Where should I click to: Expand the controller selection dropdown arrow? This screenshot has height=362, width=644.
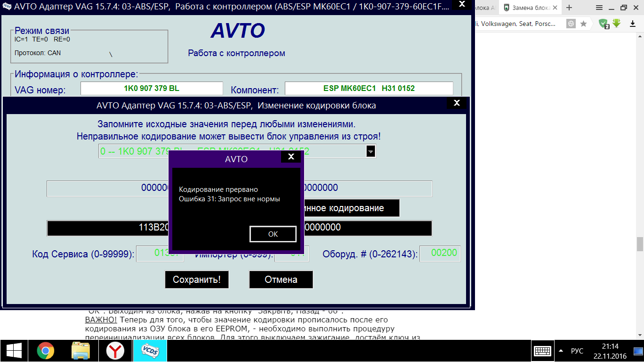point(370,151)
